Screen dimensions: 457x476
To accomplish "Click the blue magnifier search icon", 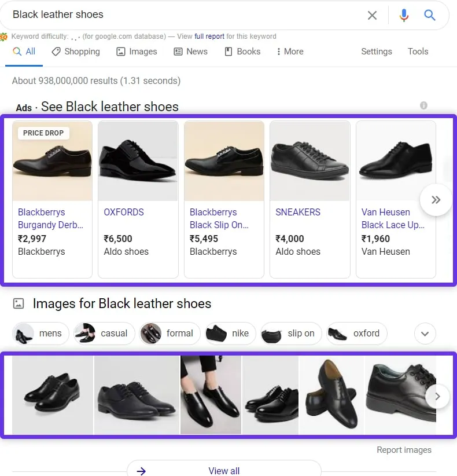I will tap(429, 15).
